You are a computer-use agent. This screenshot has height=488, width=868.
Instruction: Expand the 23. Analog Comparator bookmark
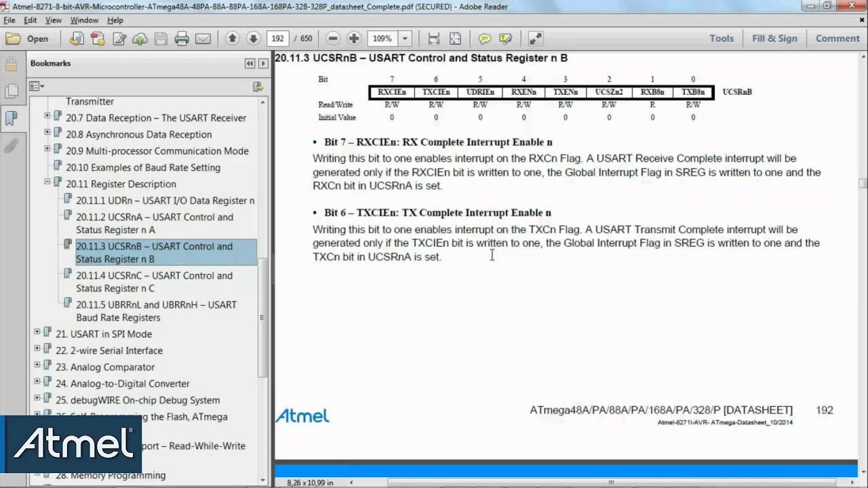click(x=37, y=365)
